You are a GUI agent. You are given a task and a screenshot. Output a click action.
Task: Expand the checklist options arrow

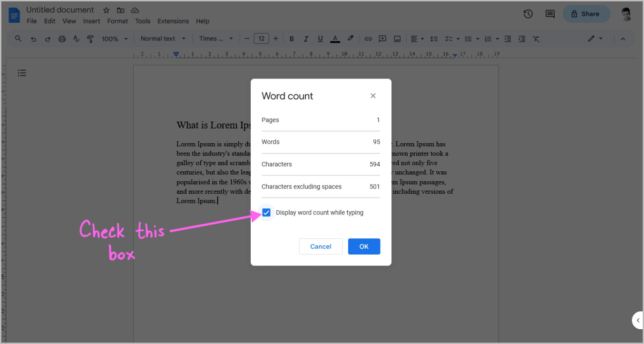(458, 39)
